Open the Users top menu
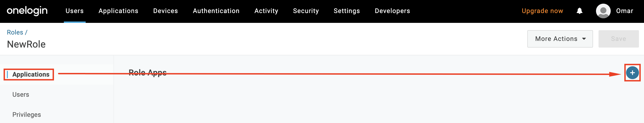Viewport: 644px width, 123px height. pos(74,11)
